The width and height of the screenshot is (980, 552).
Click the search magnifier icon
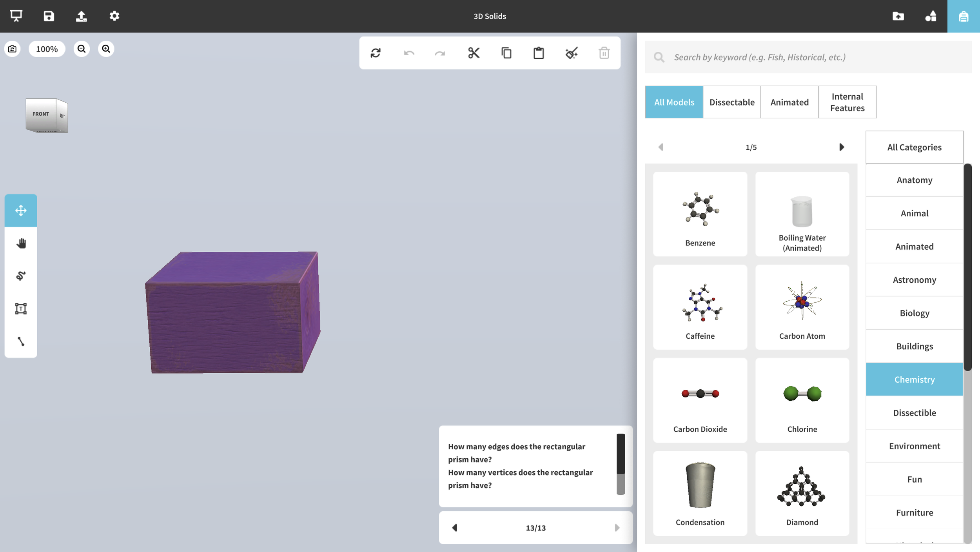(659, 57)
